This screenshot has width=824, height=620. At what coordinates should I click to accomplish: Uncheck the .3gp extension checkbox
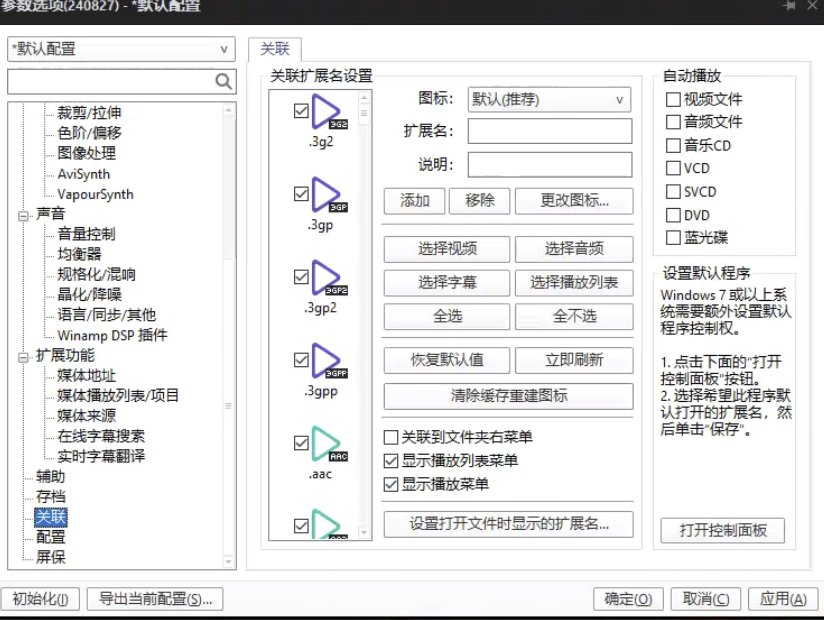301,194
